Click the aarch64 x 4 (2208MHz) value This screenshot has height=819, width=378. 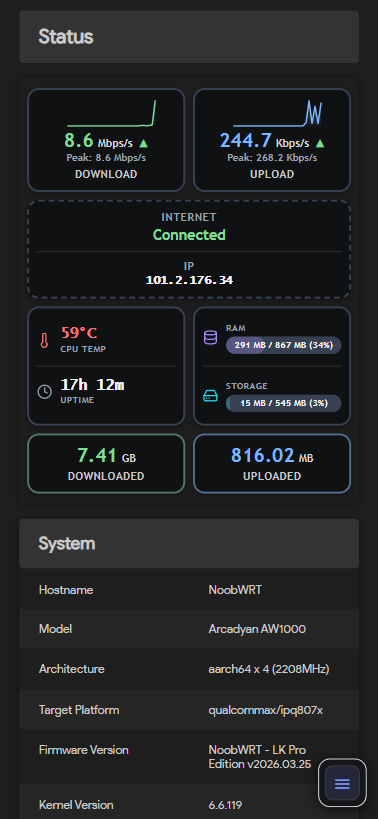269,669
